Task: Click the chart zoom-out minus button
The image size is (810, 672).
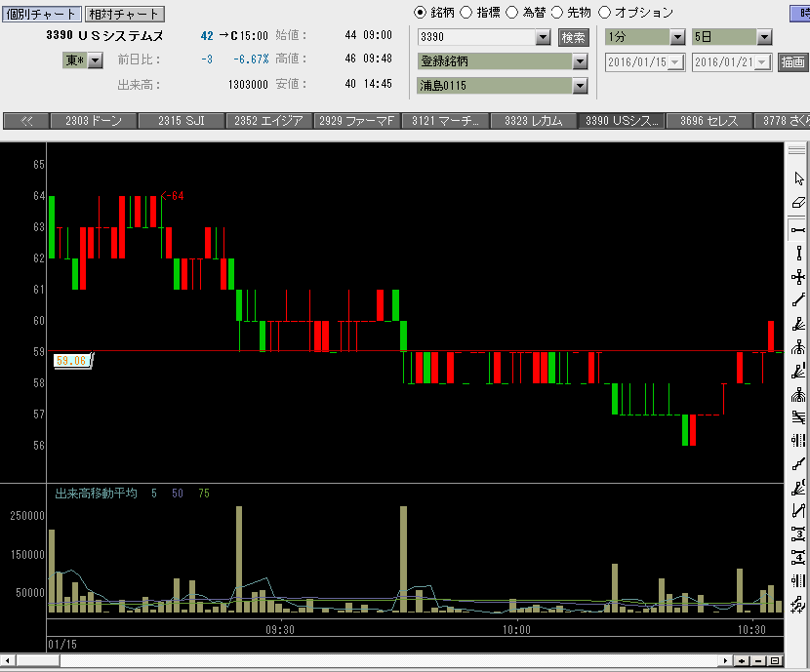Action: pos(758,661)
